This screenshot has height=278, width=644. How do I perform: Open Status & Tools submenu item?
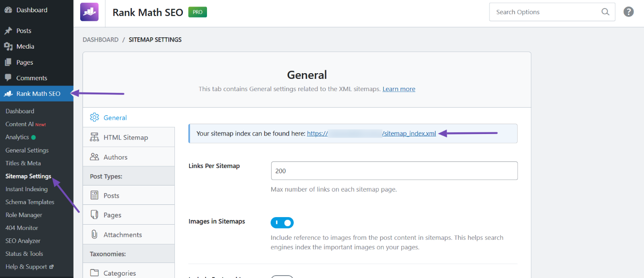click(x=24, y=253)
